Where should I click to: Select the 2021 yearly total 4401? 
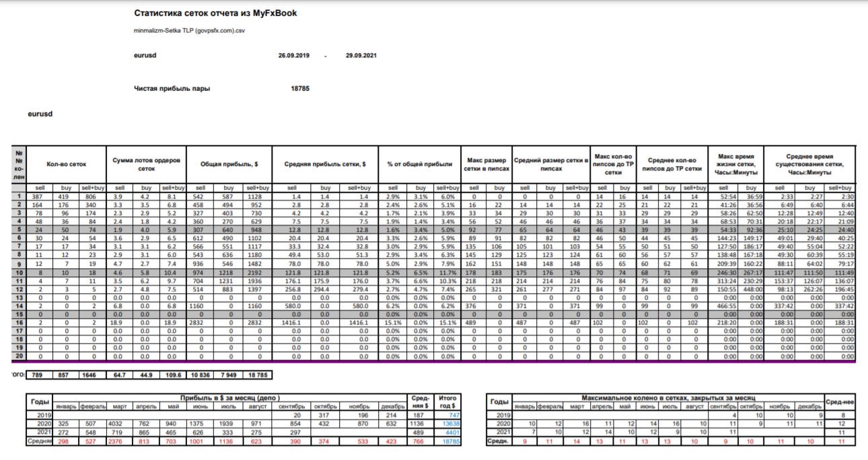451,432
